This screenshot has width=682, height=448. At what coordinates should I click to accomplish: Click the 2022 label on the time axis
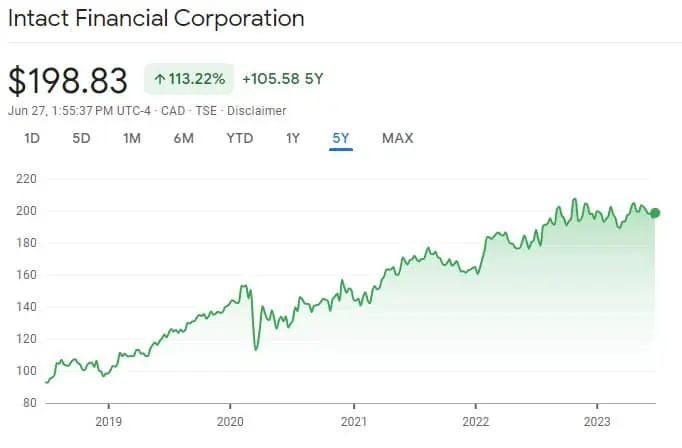pos(474,422)
